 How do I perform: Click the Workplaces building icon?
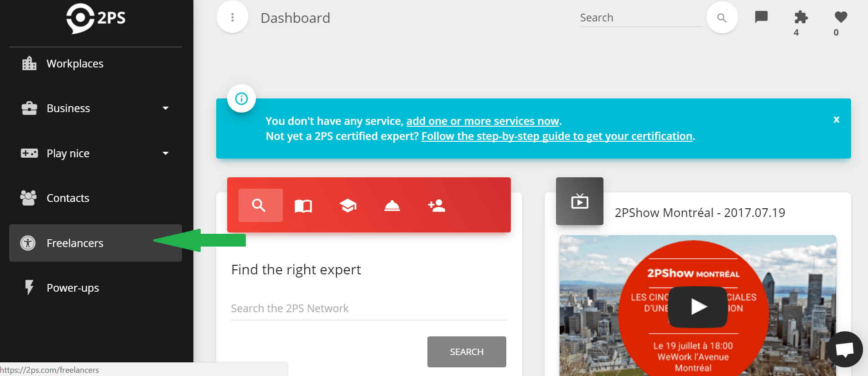coord(29,63)
